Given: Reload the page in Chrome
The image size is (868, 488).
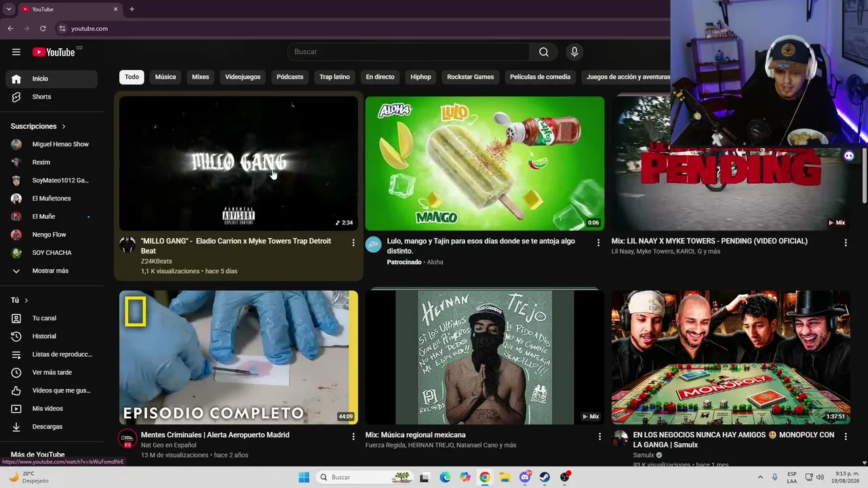Looking at the screenshot, I should [43, 28].
